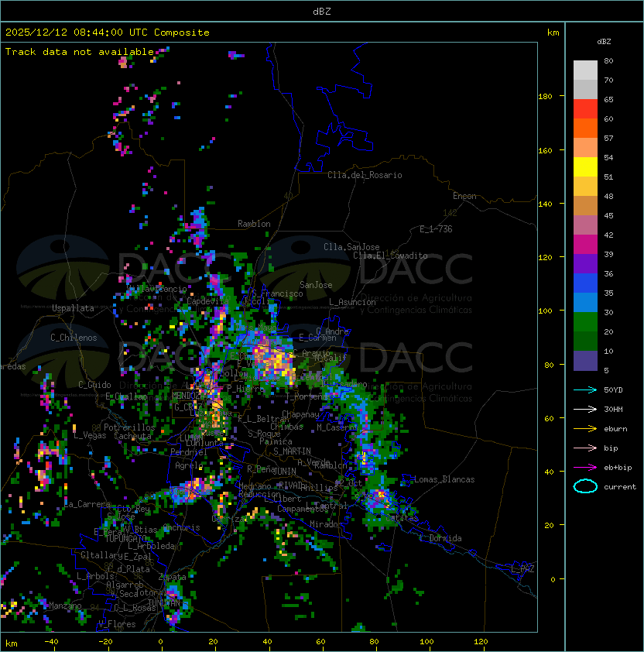Screen dimensions: 644x652
Task: Click the 180 km vertical axis tick
Action: 545,97
